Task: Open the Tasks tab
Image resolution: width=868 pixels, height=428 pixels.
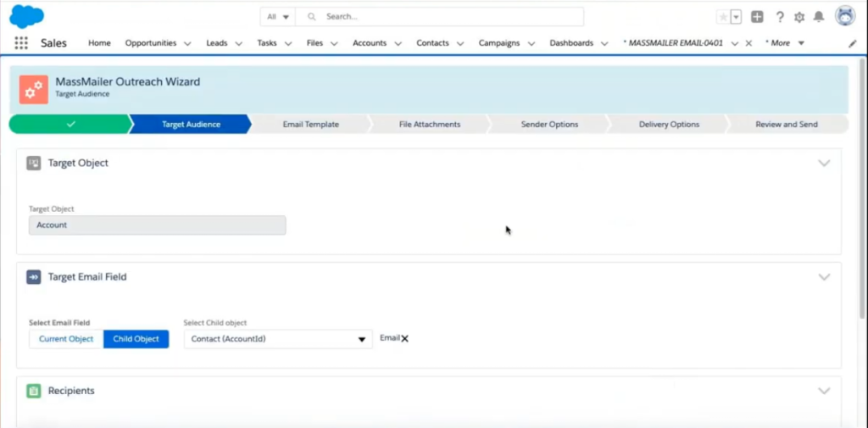Action: tap(267, 42)
